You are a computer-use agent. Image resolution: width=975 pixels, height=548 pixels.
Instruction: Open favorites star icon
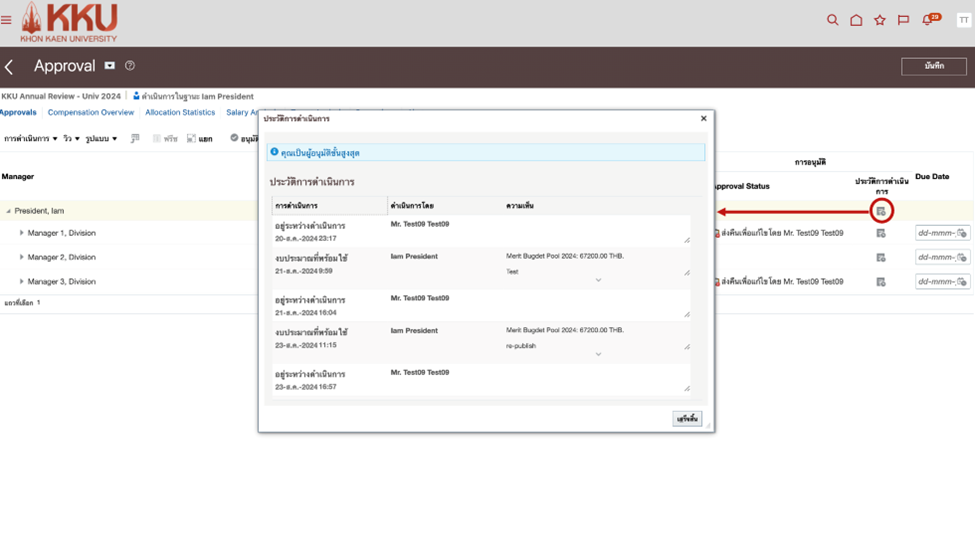tap(880, 20)
